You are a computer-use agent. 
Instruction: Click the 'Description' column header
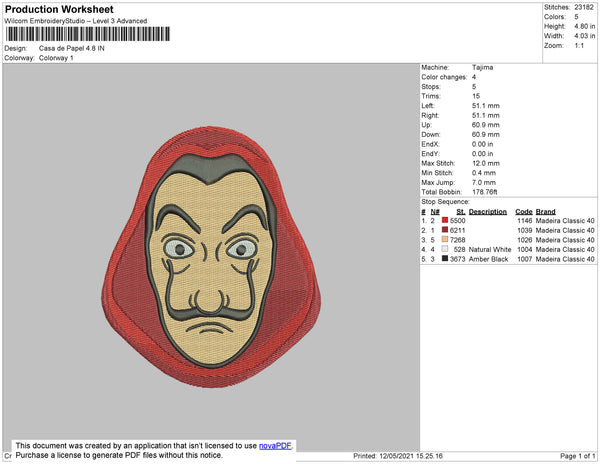[x=488, y=212]
